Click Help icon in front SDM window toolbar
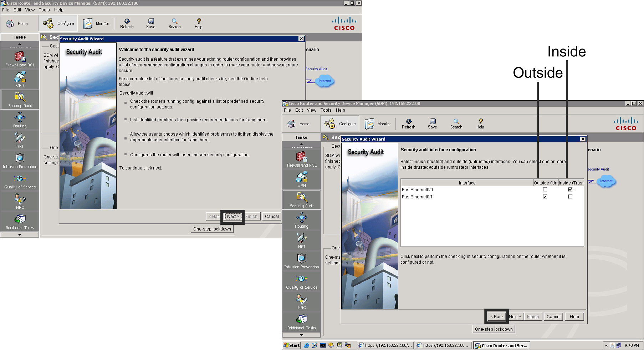 [480, 124]
